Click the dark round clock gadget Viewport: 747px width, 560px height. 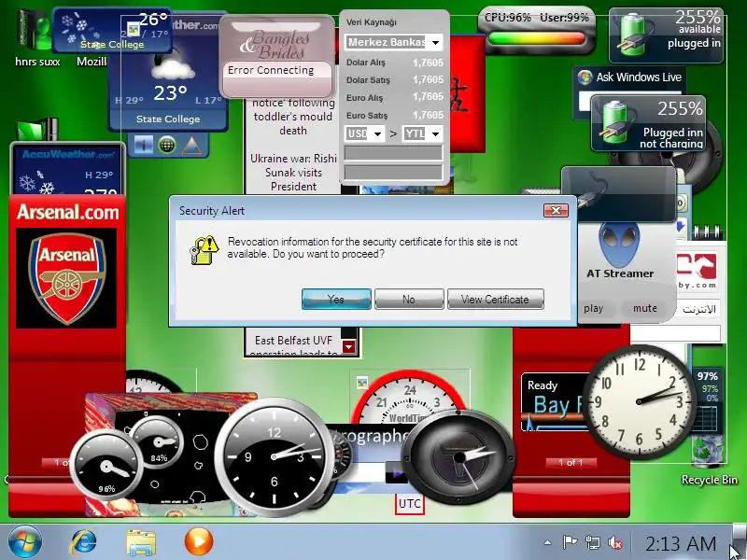tap(459, 457)
